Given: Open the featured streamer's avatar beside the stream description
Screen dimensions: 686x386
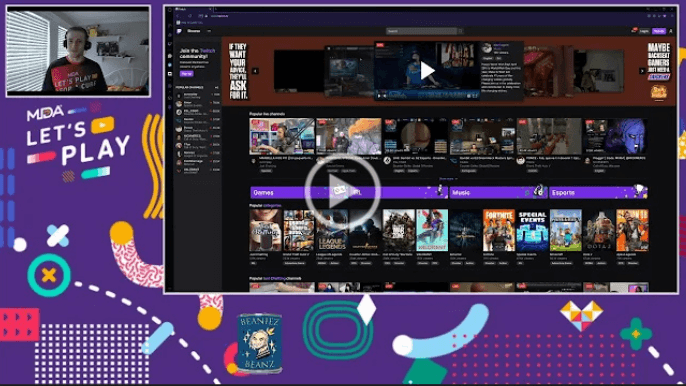Looking at the screenshot, I should [x=487, y=49].
